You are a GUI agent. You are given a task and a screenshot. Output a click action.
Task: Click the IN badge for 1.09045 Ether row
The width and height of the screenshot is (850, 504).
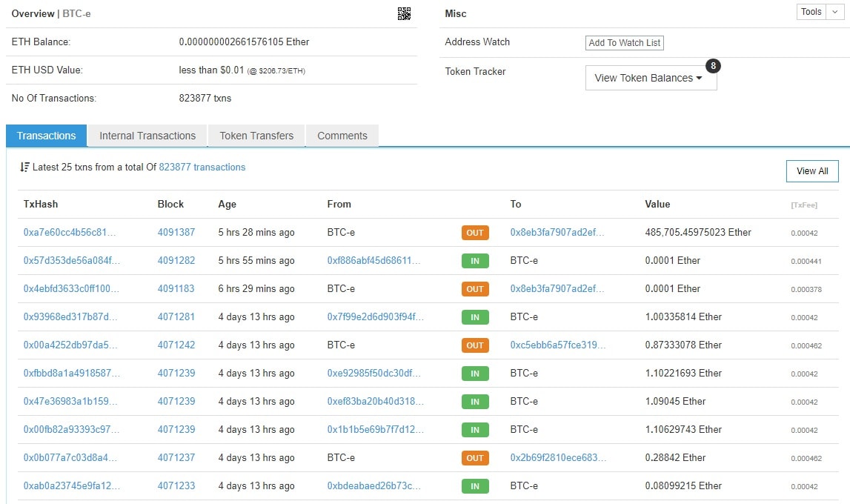(x=475, y=402)
